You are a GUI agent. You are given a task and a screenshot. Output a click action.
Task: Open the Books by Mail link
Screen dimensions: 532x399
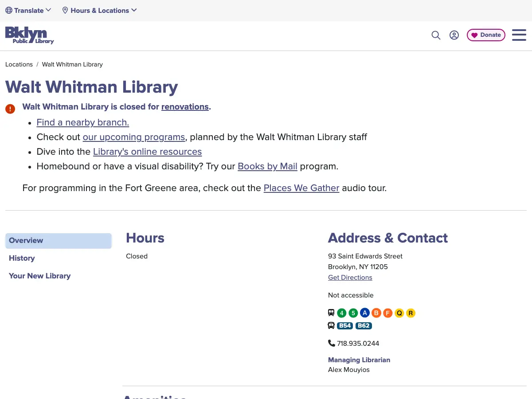(x=267, y=167)
